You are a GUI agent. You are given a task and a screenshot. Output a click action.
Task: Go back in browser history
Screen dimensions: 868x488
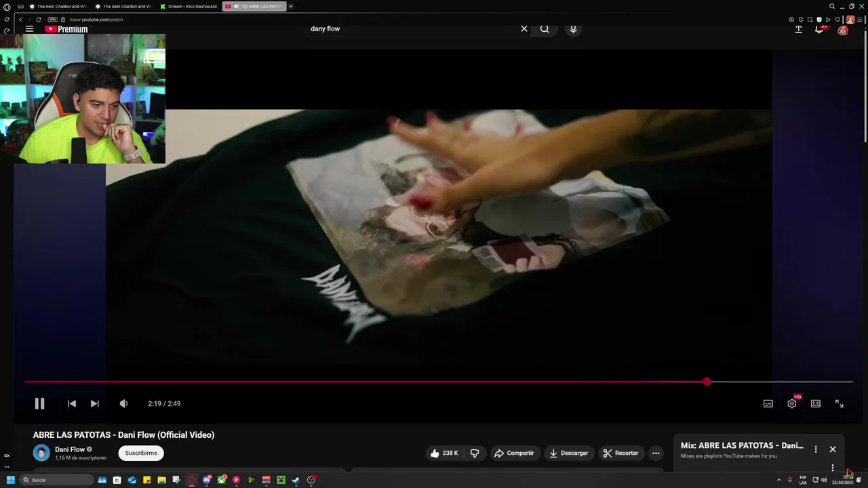click(21, 20)
